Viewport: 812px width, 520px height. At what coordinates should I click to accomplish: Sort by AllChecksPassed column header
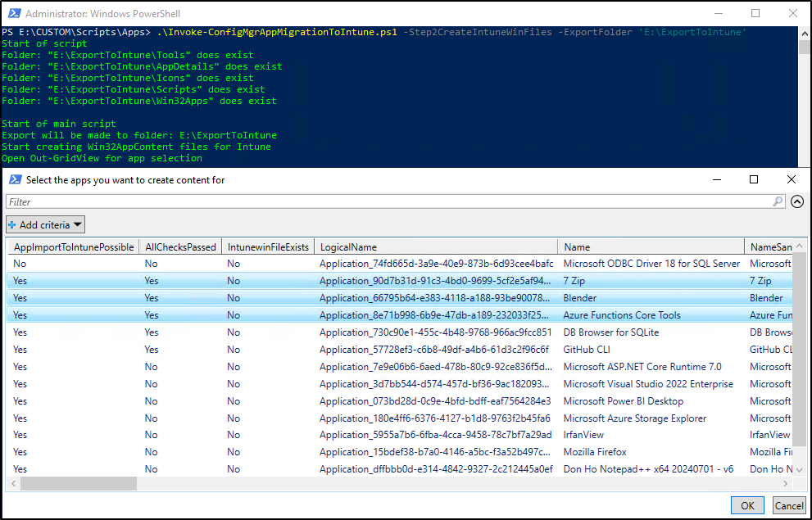point(180,246)
